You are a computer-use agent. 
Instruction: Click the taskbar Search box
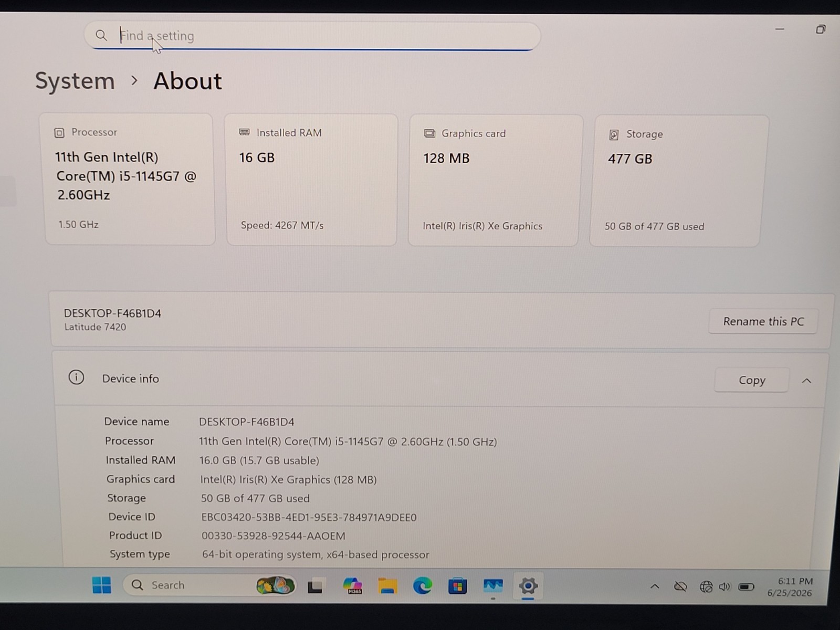209,585
